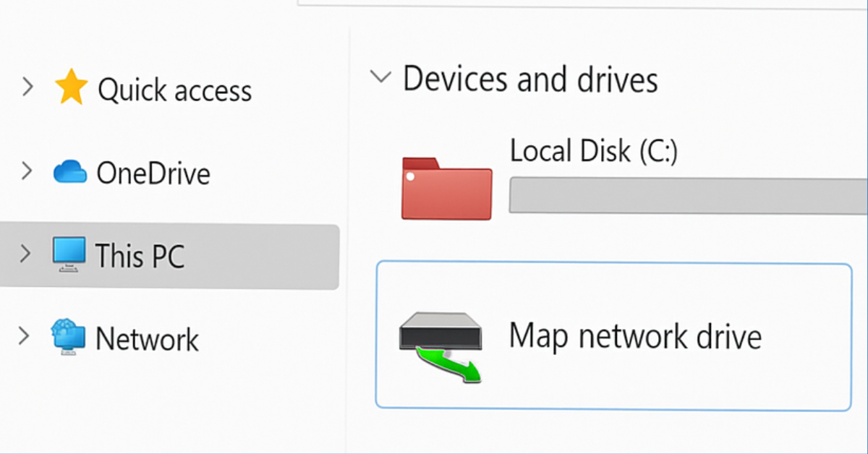Click the blue OneDrive cloud icon

(69, 172)
